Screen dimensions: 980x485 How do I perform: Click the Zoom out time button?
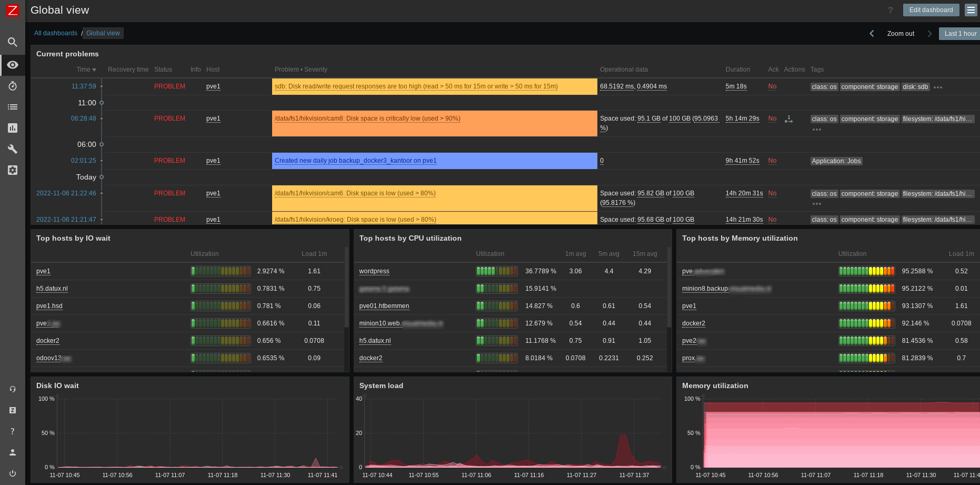tap(901, 34)
